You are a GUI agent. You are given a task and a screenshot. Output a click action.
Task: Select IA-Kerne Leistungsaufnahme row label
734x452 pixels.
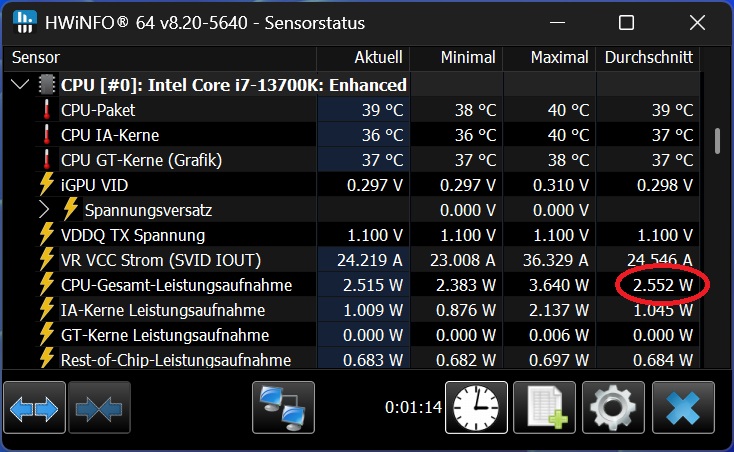pyautogui.click(x=163, y=310)
